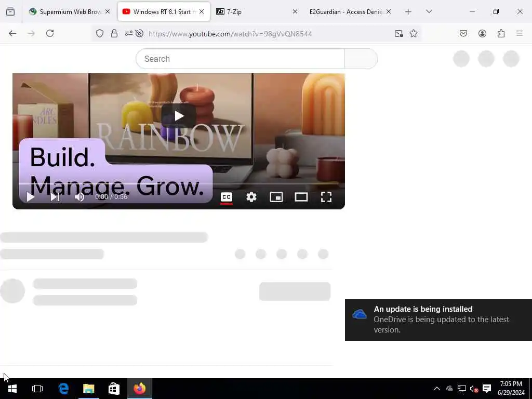
Task: Open the site permissions icon in the address bar
Action: [x=129, y=33]
